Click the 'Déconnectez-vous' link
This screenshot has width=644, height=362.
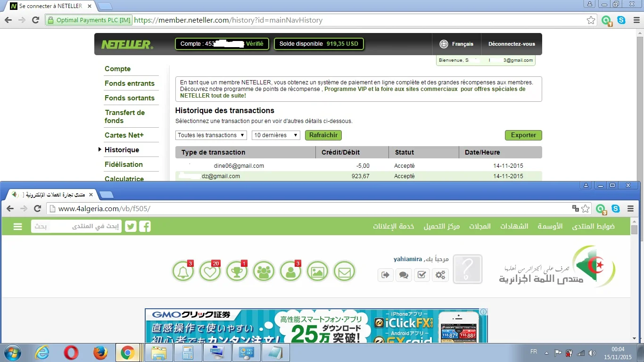(512, 44)
